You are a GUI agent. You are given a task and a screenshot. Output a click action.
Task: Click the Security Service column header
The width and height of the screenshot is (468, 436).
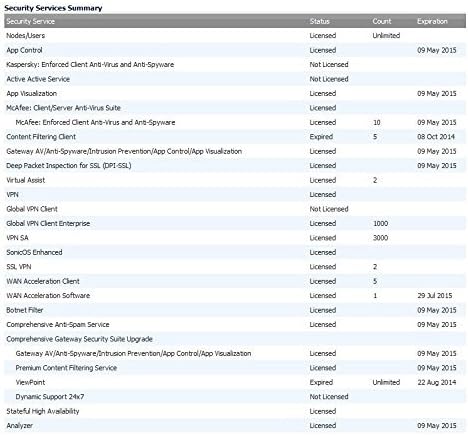30,21
